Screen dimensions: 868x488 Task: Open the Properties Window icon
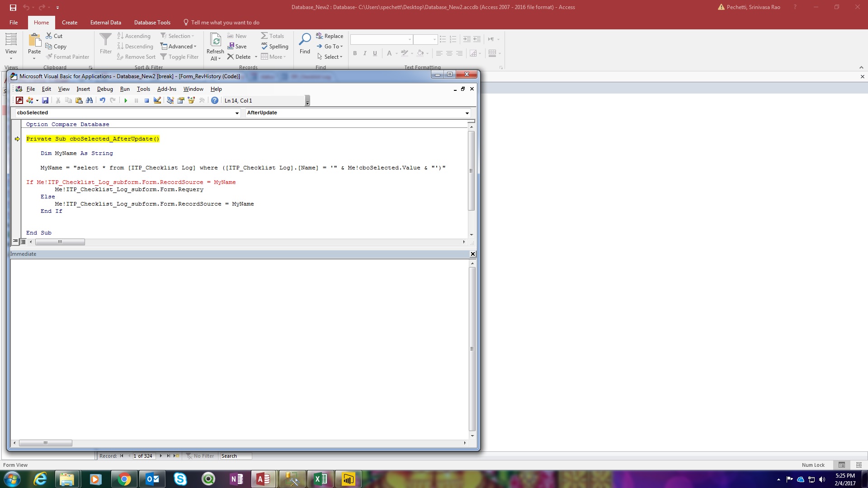(x=181, y=100)
